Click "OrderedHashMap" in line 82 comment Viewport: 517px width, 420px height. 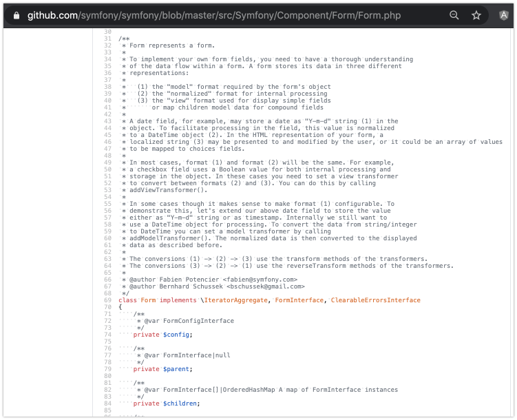point(249,390)
